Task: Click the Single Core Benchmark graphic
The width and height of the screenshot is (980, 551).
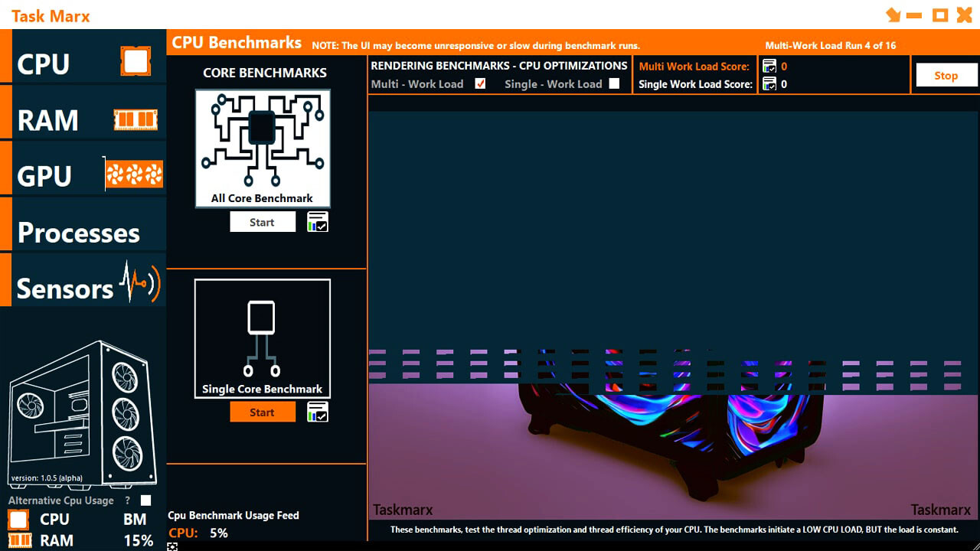Action: coord(263,337)
